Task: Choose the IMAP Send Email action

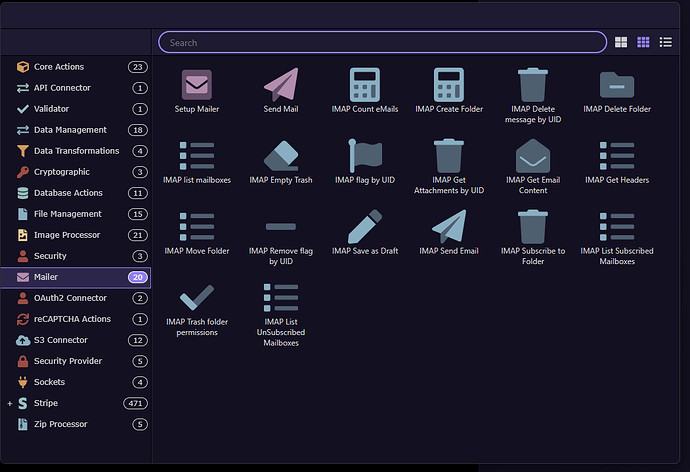Action: coord(449,233)
